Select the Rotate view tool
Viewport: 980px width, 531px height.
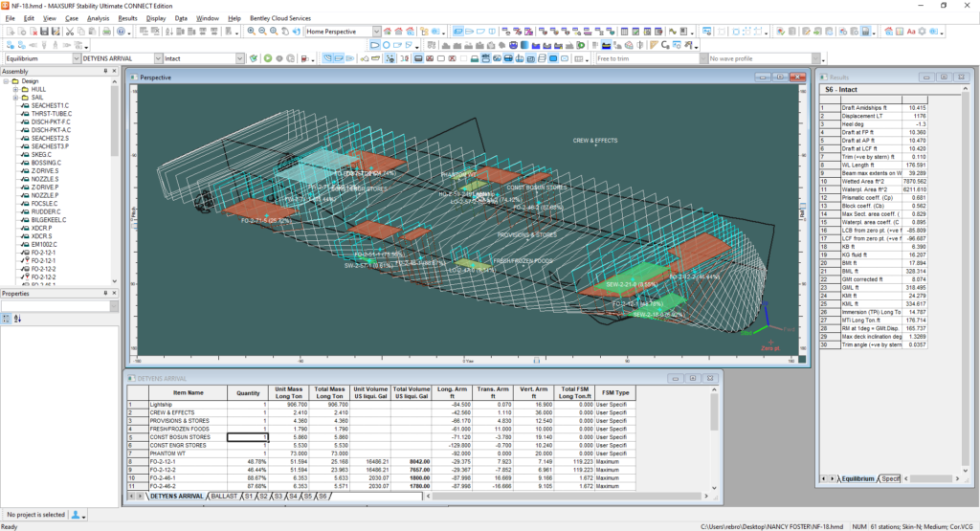297,32
